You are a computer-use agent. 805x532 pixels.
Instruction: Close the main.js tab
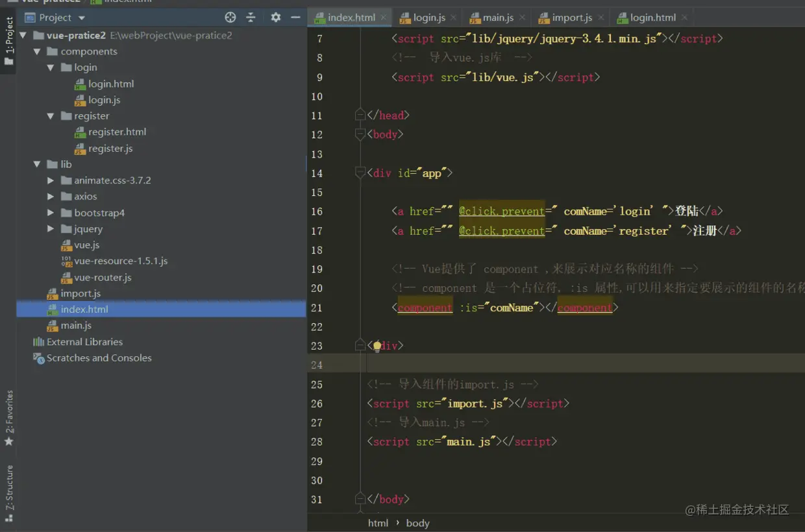pos(521,18)
